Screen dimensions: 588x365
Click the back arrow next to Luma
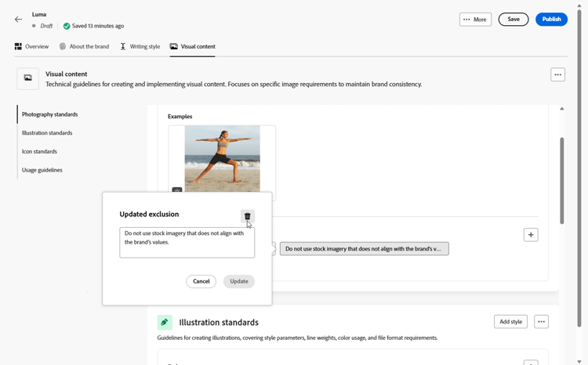click(18, 20)
